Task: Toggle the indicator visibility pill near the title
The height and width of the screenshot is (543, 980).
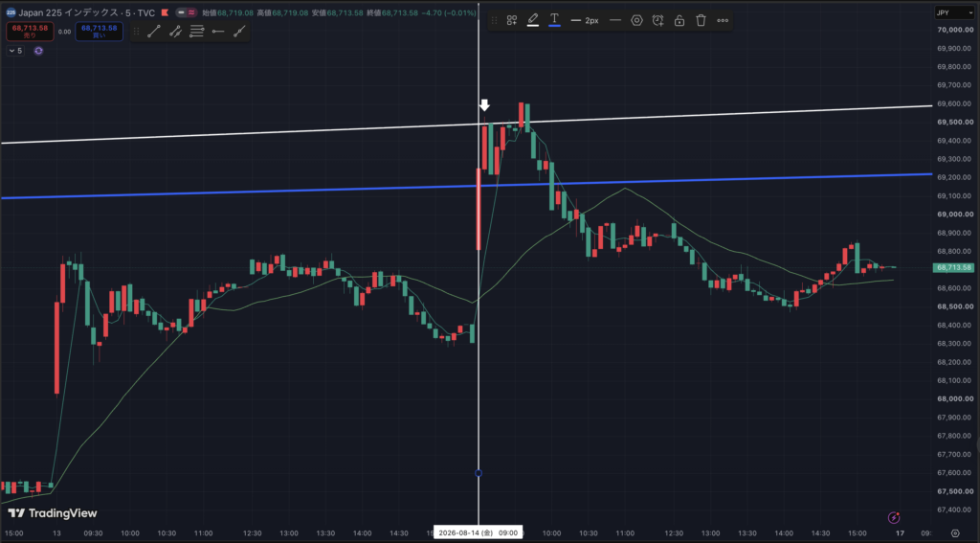Action: [186, 12]
